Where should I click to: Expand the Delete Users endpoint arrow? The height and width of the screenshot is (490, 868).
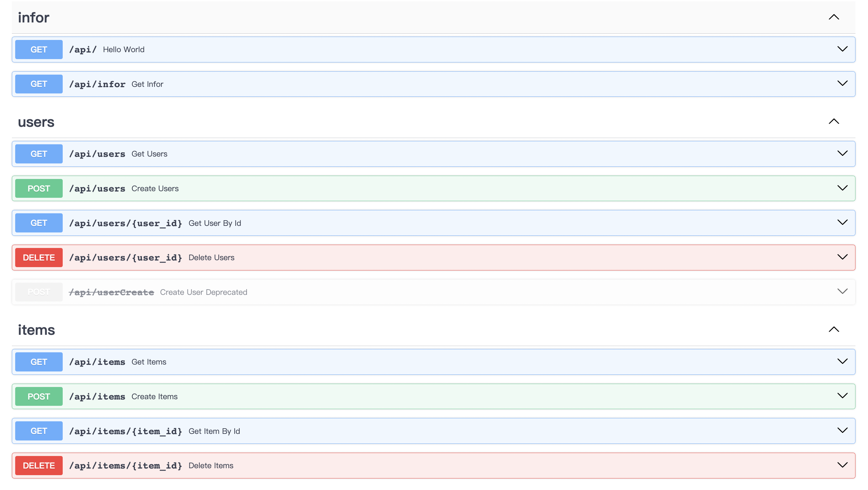point(842,257)
